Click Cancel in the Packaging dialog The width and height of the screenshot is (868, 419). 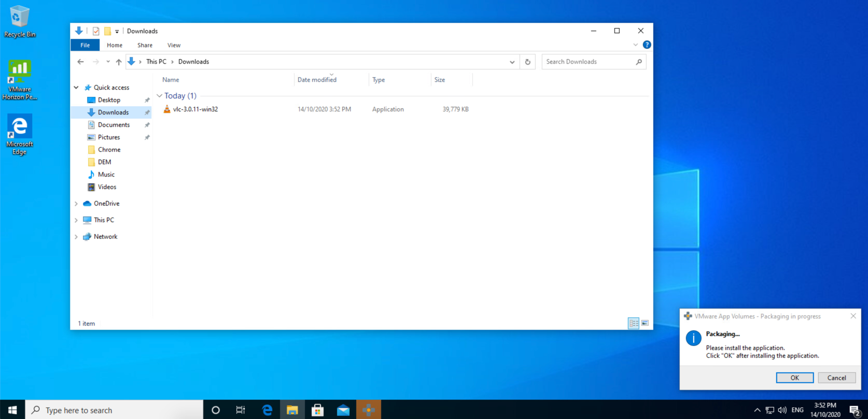click(x=836, y=378)
